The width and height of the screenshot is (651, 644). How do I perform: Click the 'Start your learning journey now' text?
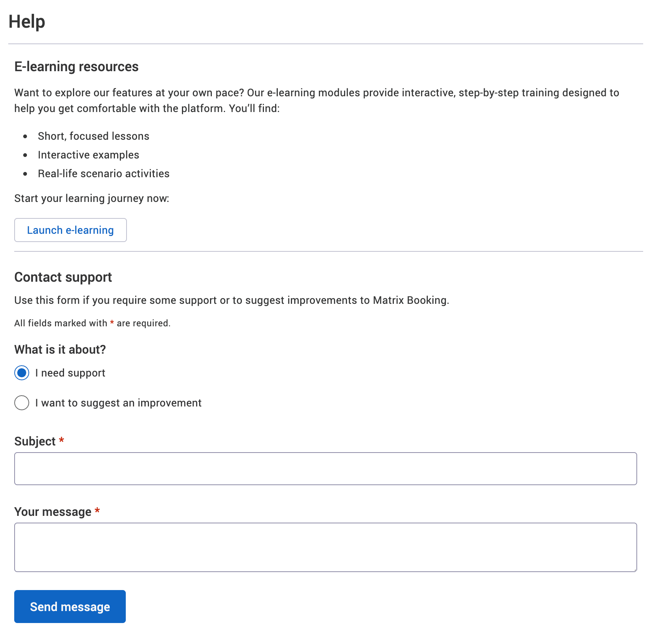92,198
